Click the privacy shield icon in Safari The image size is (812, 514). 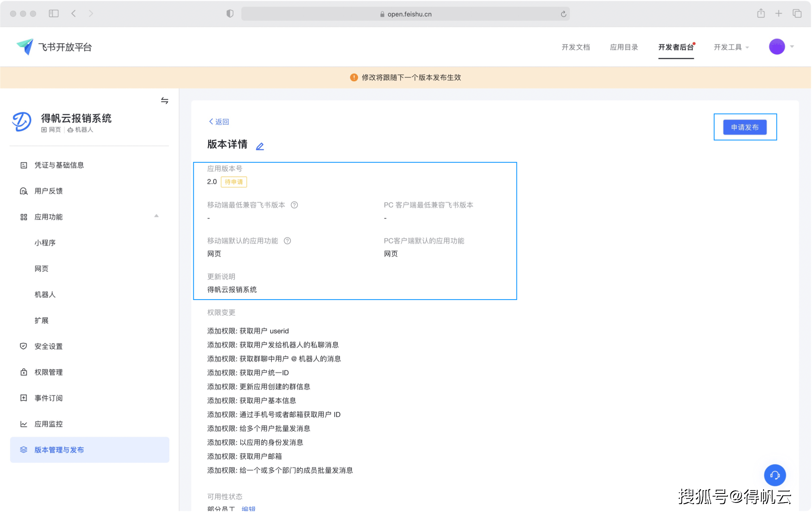click(230, 13)
